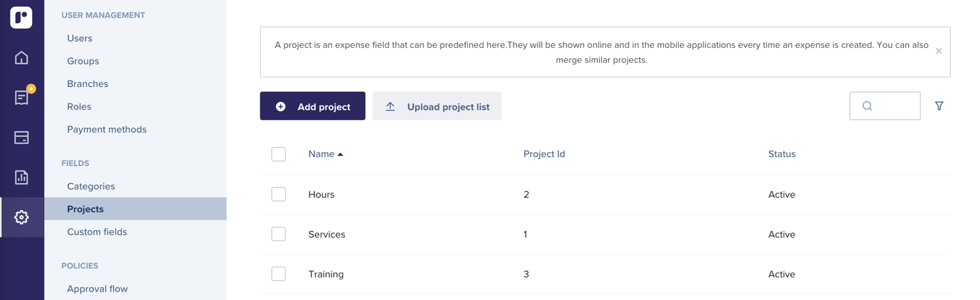Check the box for Services project
This screenshot has height=300, width=980.
tap(279, 234)
